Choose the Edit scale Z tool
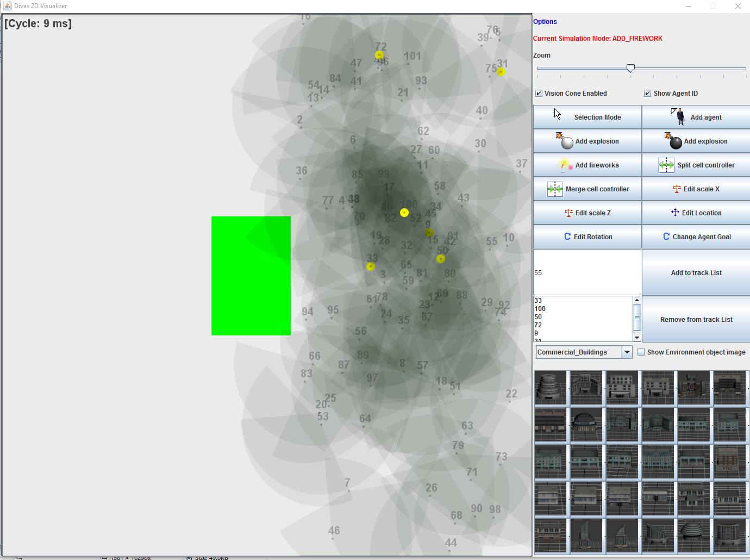The width and height of the screenshot is (750, 560). tap(587, 213)
